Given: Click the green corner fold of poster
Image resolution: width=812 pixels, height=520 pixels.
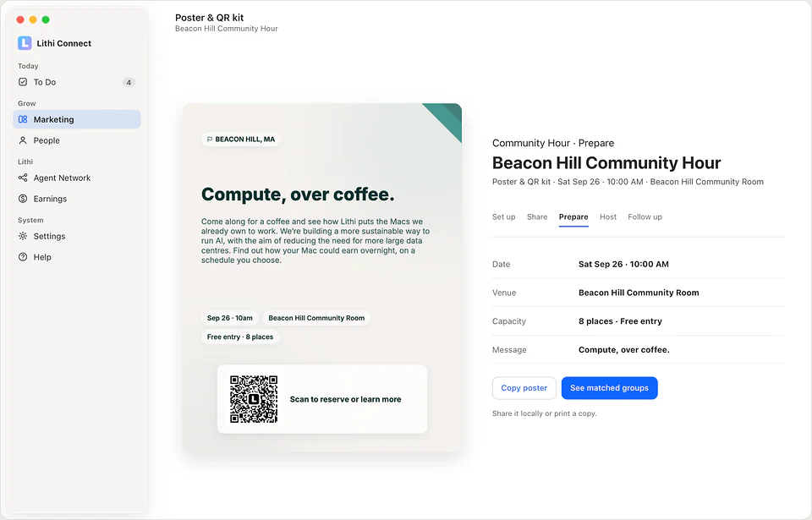Looking at the screenshot, I should point(447,117).
